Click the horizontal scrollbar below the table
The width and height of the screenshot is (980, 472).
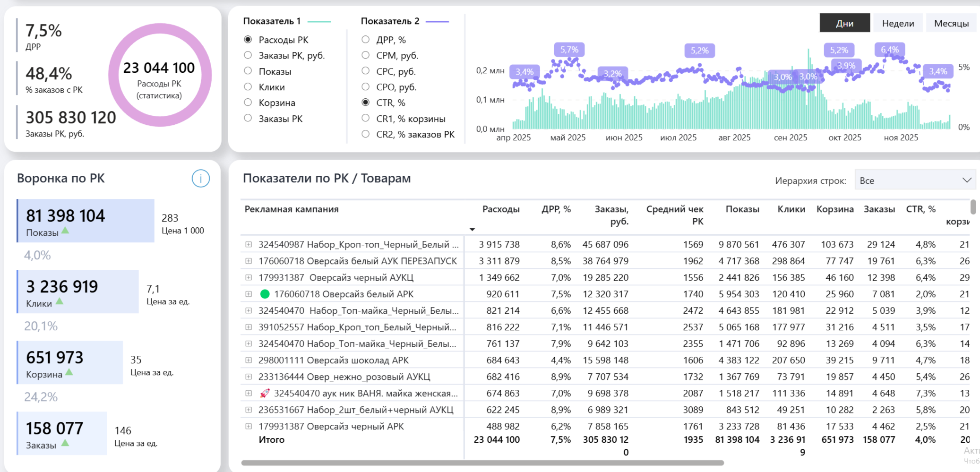[482, 463]
